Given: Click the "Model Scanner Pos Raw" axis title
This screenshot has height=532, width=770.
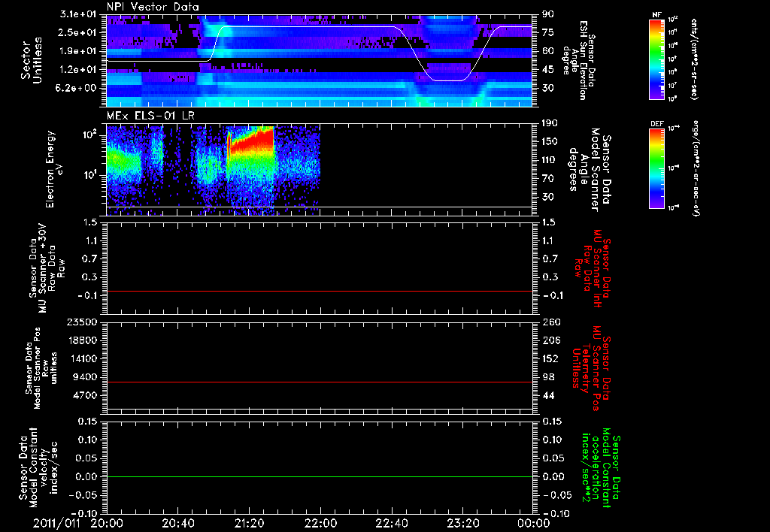Looking at the screenshot, I should [x=41, y=368].
